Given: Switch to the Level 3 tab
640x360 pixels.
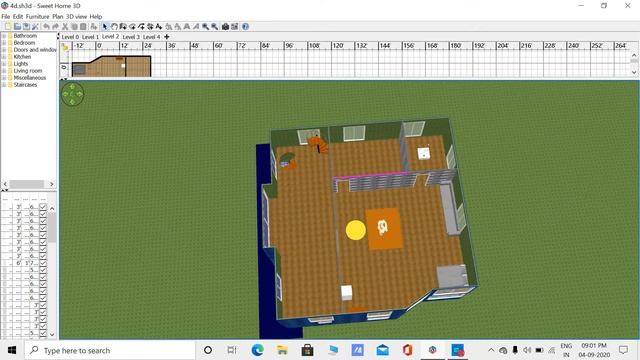Looking at the screenshot, I should 131,37.
